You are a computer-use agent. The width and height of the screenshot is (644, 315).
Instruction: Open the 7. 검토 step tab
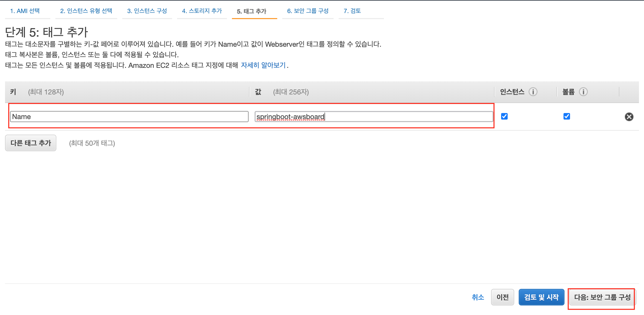click(x=352, y=11)
